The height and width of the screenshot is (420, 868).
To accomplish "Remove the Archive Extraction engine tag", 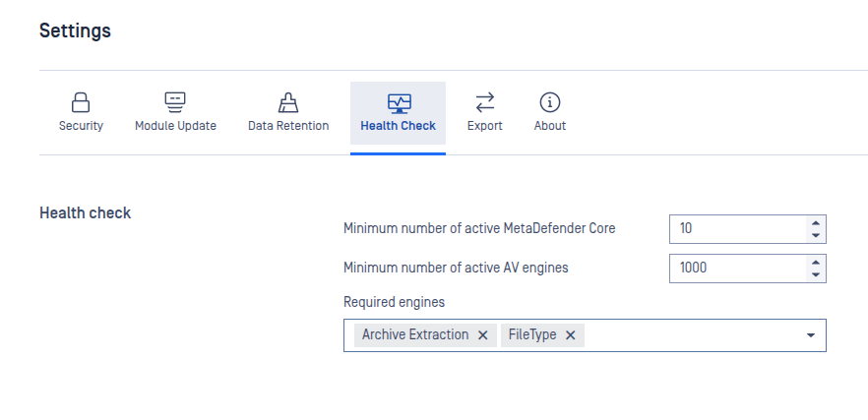I will coord(482,335).
